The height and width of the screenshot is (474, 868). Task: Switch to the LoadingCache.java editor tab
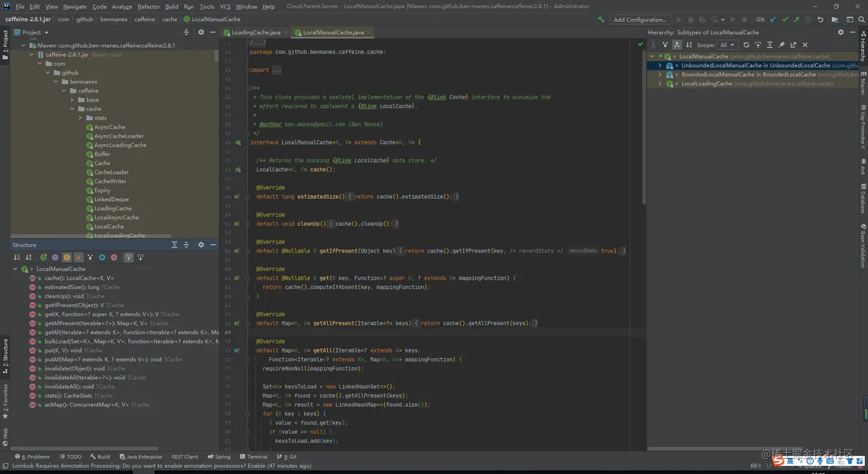255,33
